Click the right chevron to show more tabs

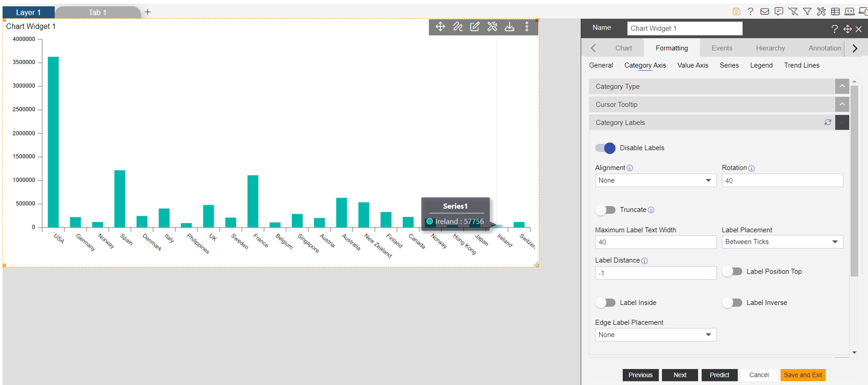coord(855,48)
